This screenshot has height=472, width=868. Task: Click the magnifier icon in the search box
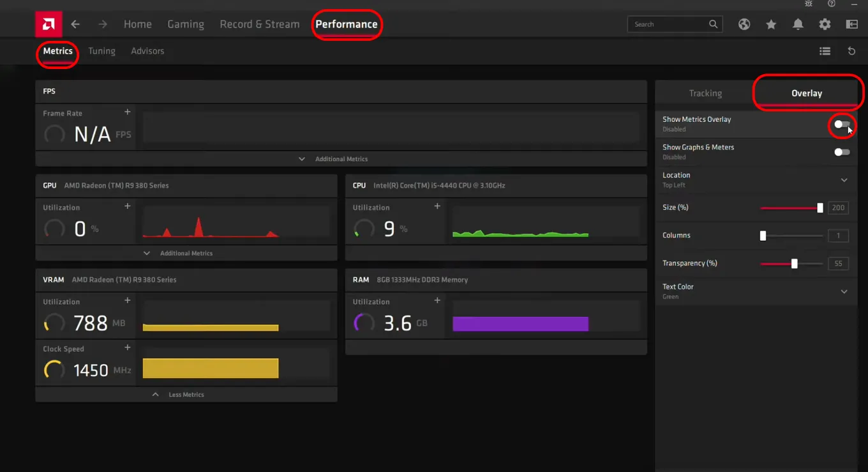(x=713, y=24)
